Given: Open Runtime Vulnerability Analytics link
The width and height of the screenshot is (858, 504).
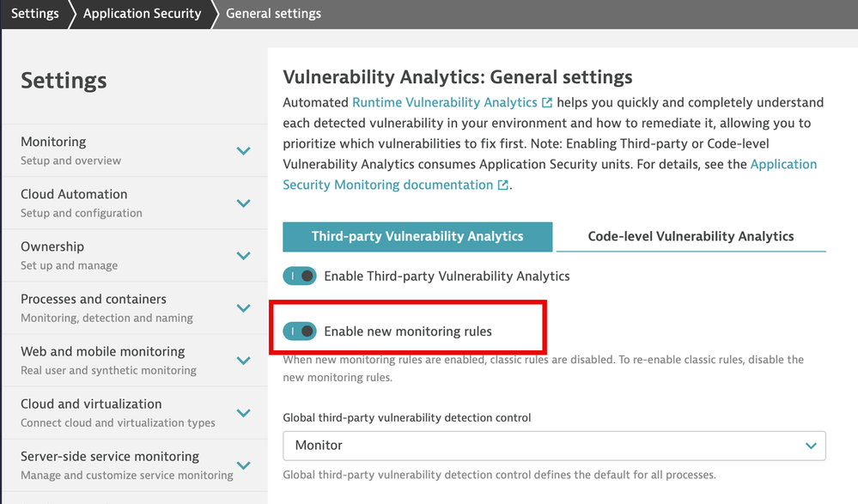Looking at the screenshot, I should (444, 102).
